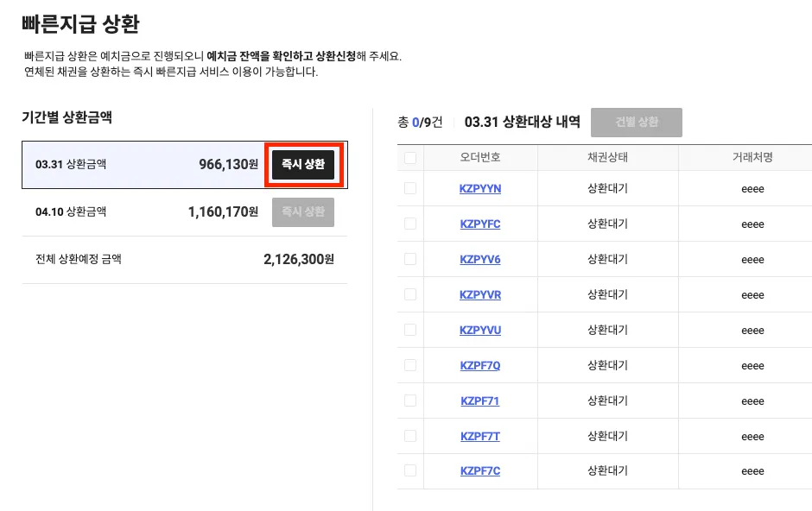Click the 오더번호 column header

tap(480, 158)
